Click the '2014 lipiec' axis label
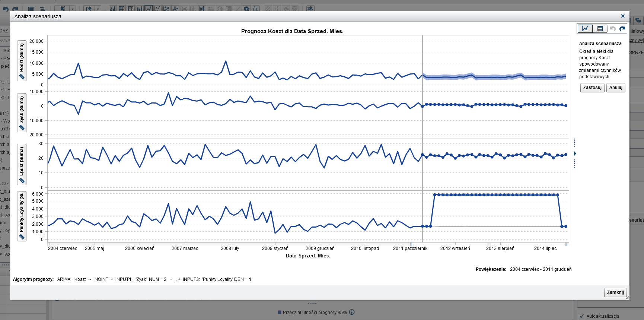The height and width of the screenshot is (320, 644). (545, 248)
